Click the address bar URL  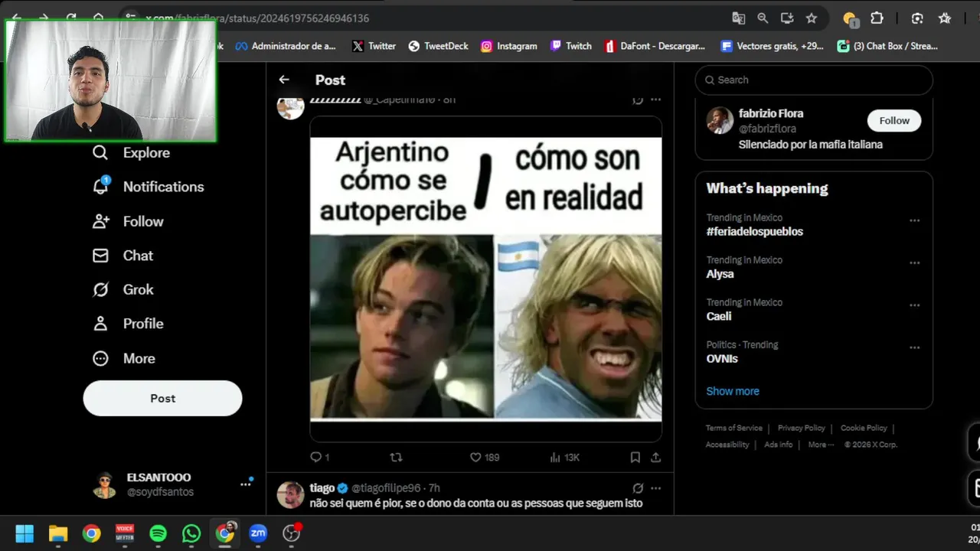(x=259, y=18)
